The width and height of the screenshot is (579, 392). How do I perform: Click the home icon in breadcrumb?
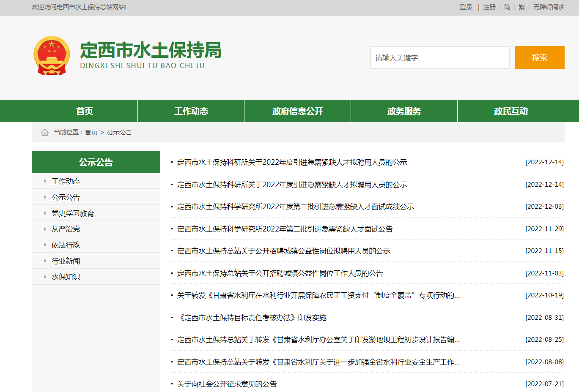click(45, 133)
